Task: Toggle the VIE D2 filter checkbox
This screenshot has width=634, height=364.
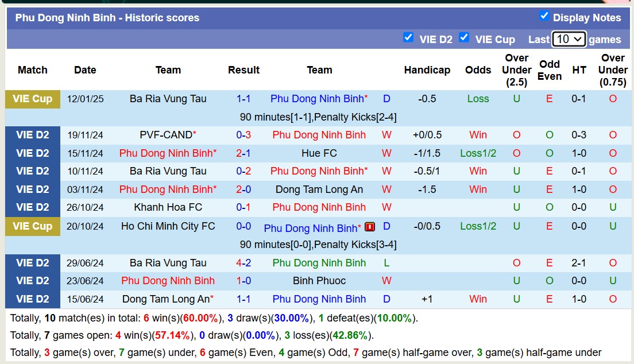Action: coord(408,38)
